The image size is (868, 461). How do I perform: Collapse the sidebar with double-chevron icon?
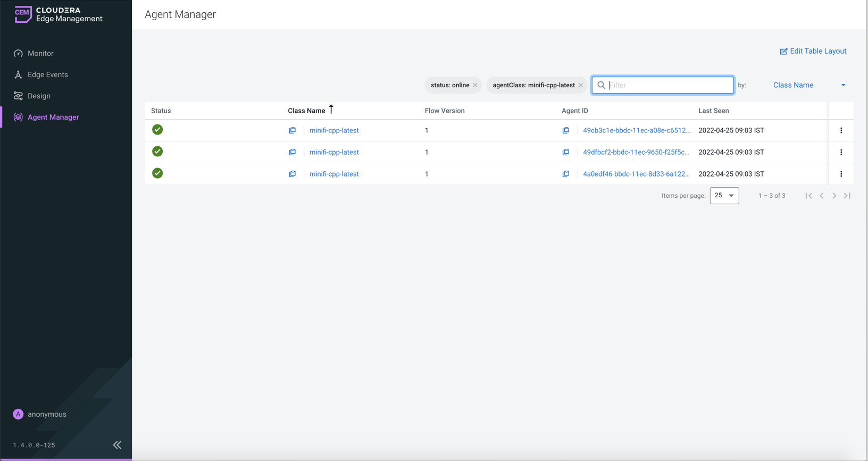(117, 445)
